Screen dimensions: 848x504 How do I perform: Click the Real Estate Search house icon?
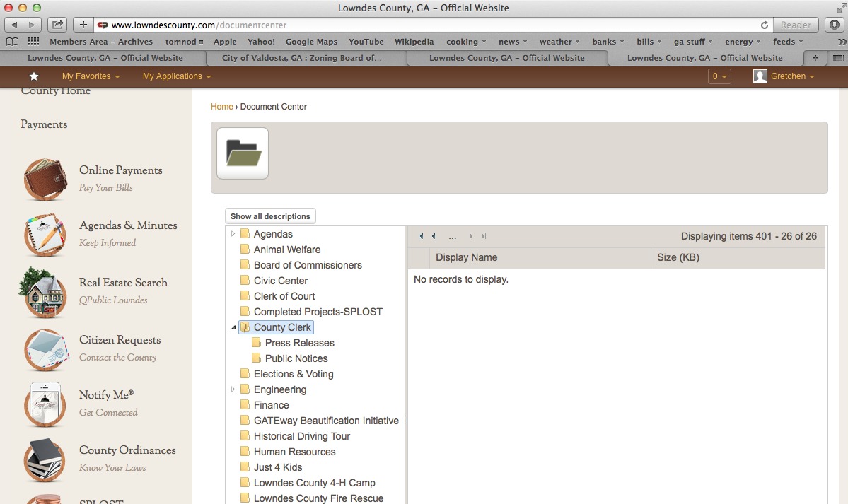pyautogui.click(x=43, y=293)
